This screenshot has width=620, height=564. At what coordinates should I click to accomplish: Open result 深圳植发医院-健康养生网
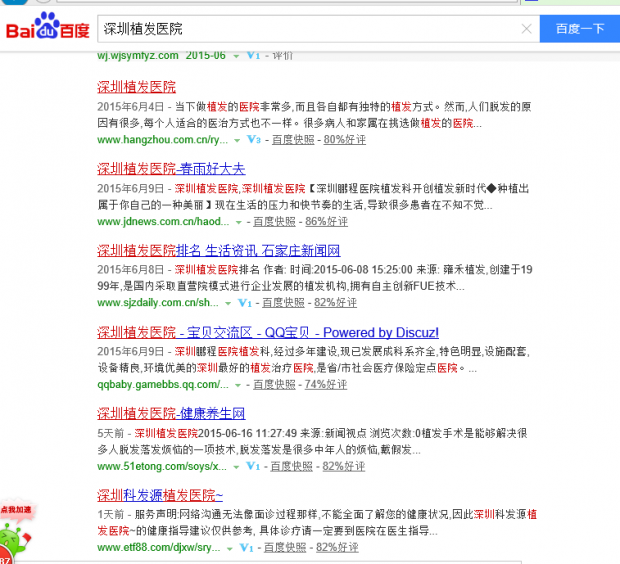click(x=171, y=413)
